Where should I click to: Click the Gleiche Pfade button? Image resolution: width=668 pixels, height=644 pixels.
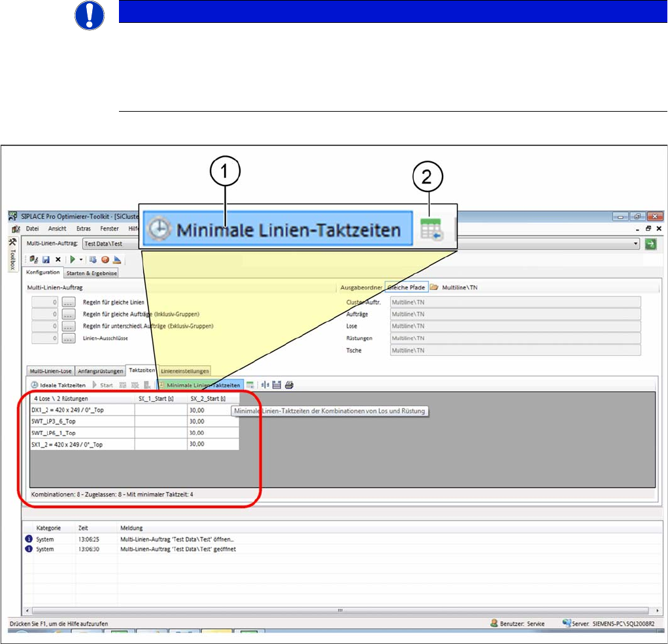point(407,287)
